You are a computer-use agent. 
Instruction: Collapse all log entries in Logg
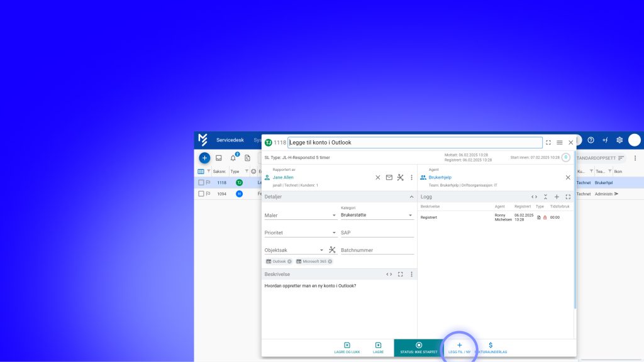[x=545, y=197]
